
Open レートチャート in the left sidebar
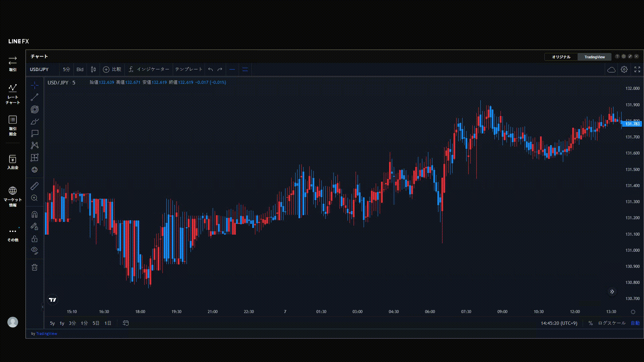[13, 94]
